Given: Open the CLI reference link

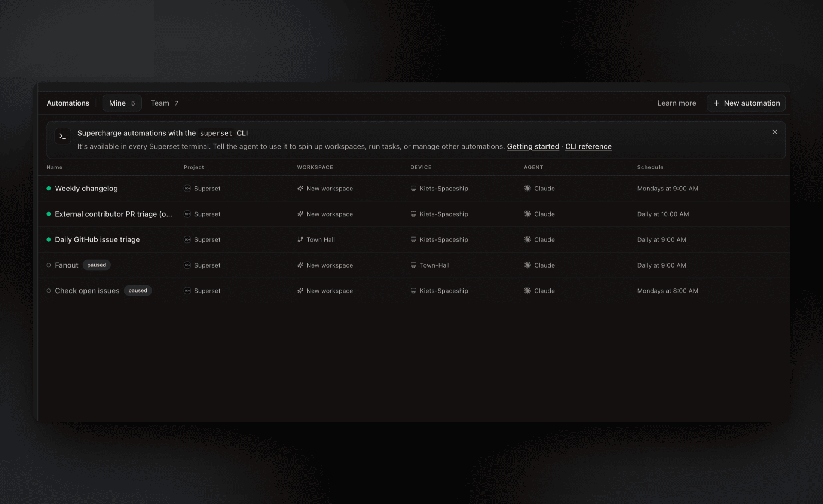Looking at the screenshot, I should tap(588, 146).
